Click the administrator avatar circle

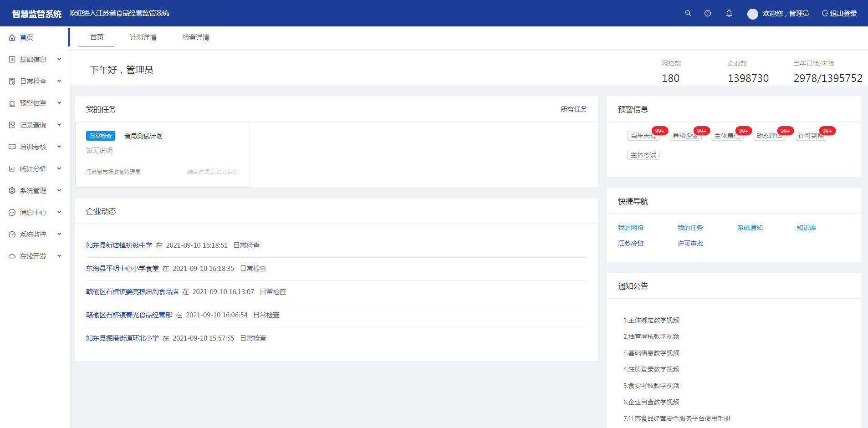pos(753,14)
